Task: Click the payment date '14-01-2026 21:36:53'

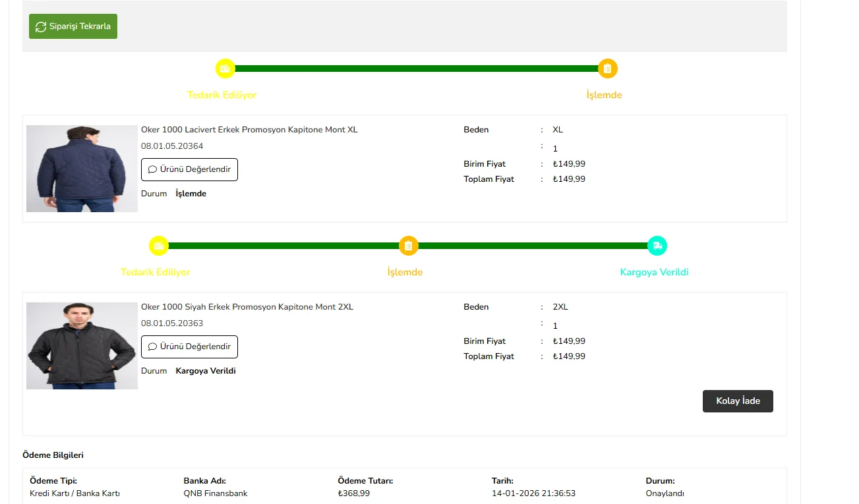Action: (535, 493)
